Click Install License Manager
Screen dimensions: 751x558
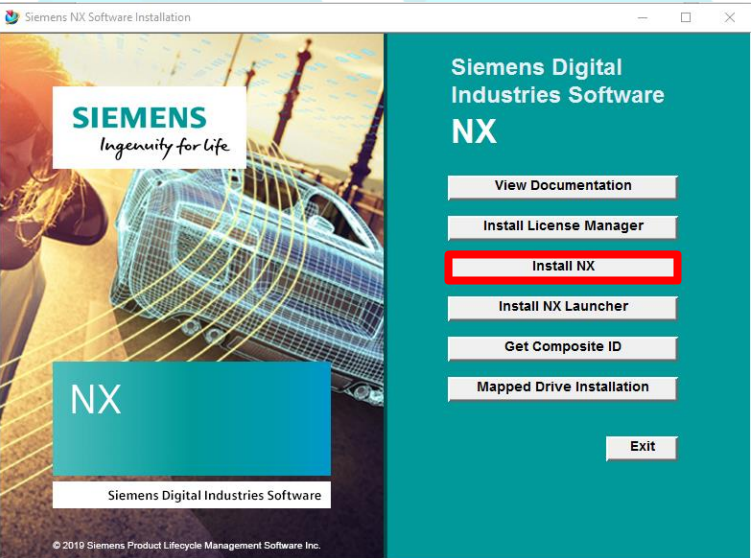coord(562,227)
